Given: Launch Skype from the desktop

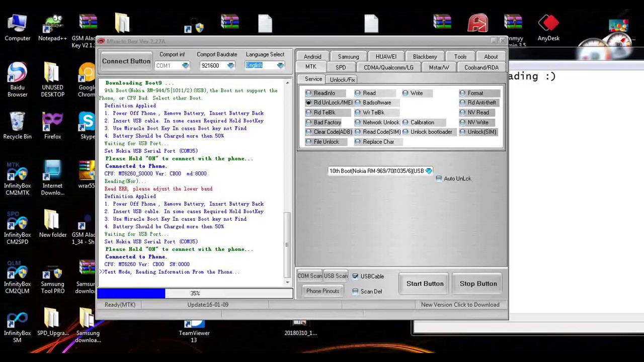Looking at the screenshot, I should tap(87, 126).
